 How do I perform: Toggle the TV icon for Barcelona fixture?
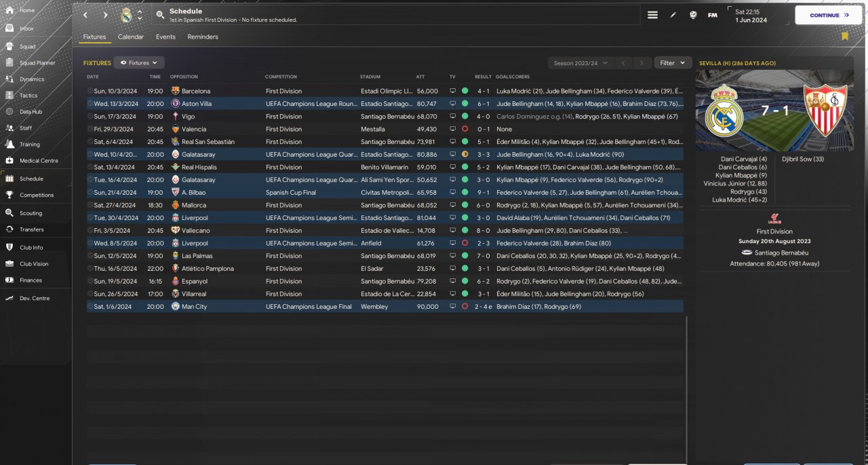click(452, 91)
